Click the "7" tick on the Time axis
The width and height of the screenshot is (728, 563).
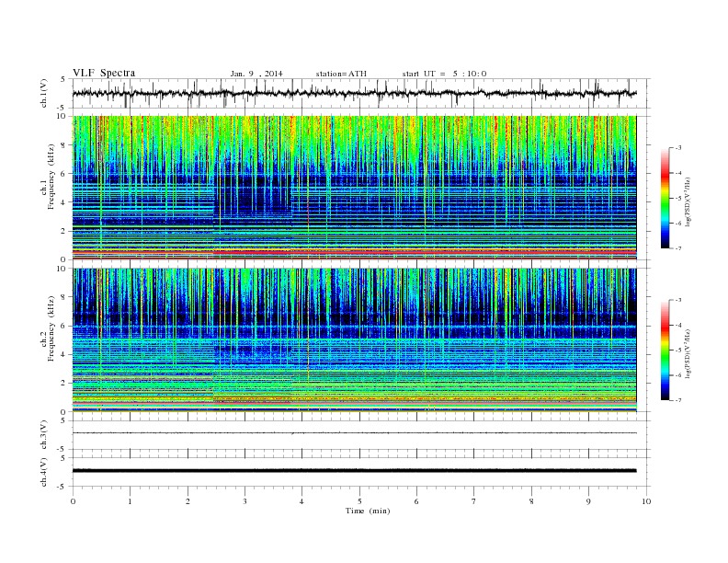click(474, 501)
